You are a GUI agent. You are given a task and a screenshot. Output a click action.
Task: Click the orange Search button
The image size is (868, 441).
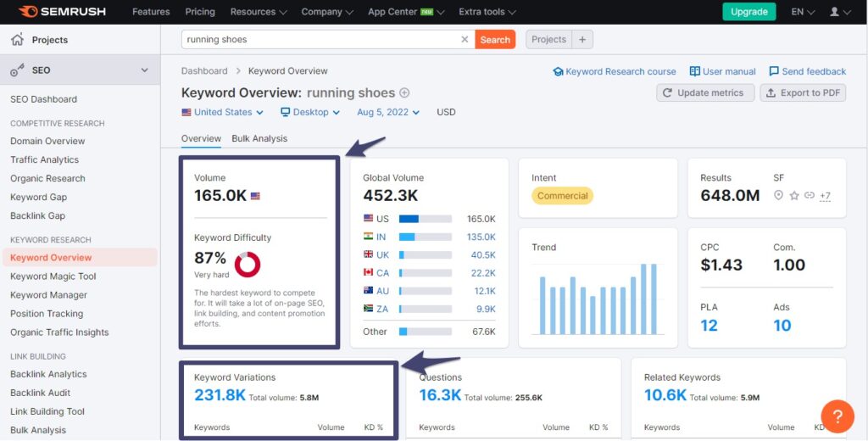tap(495, 39)
